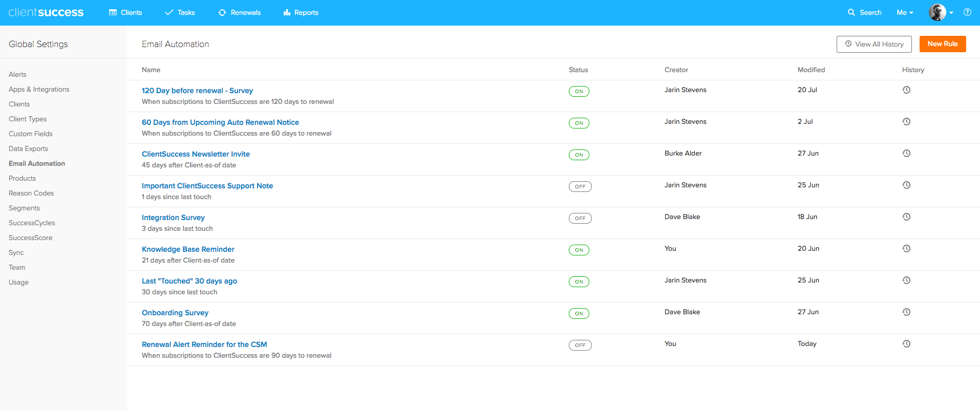980x411 pixels.
Task: Click the New Rule button
Action: tap(943, 44)
